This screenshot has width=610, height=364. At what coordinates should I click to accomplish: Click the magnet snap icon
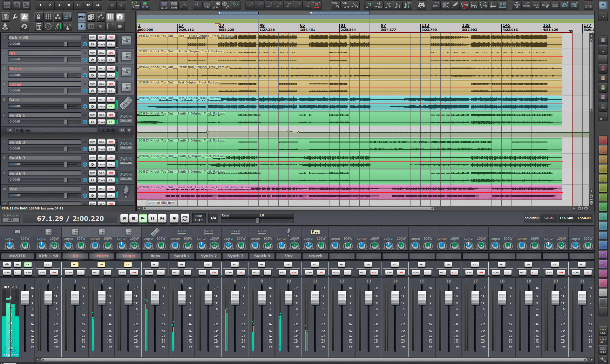(120, 17)
